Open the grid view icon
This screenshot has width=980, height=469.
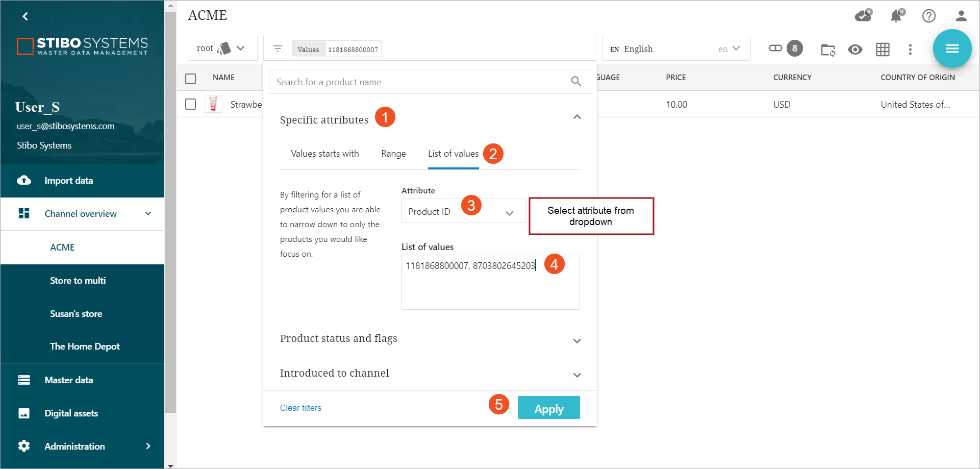tap(883, 50)
